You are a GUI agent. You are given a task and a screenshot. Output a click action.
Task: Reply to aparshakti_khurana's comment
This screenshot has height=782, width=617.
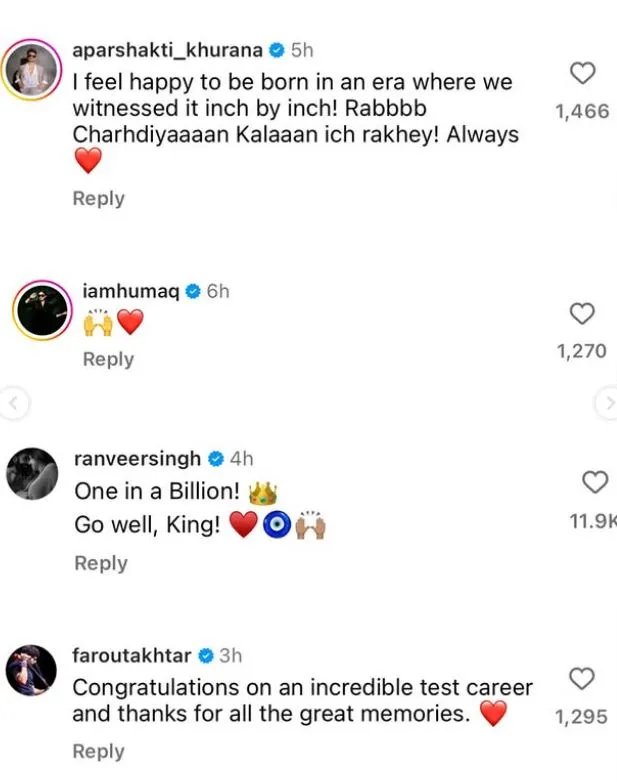pos(98,198)
